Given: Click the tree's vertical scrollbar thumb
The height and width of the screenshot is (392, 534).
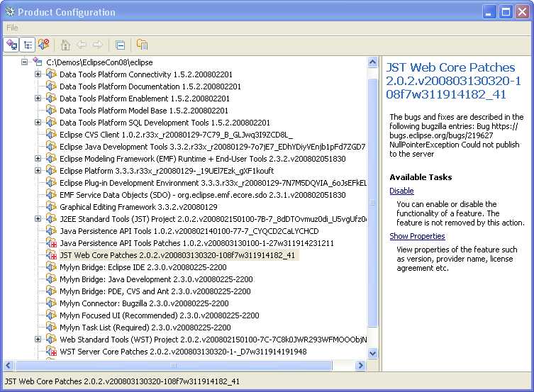Looking at the screenshot, I should (372, 203).
